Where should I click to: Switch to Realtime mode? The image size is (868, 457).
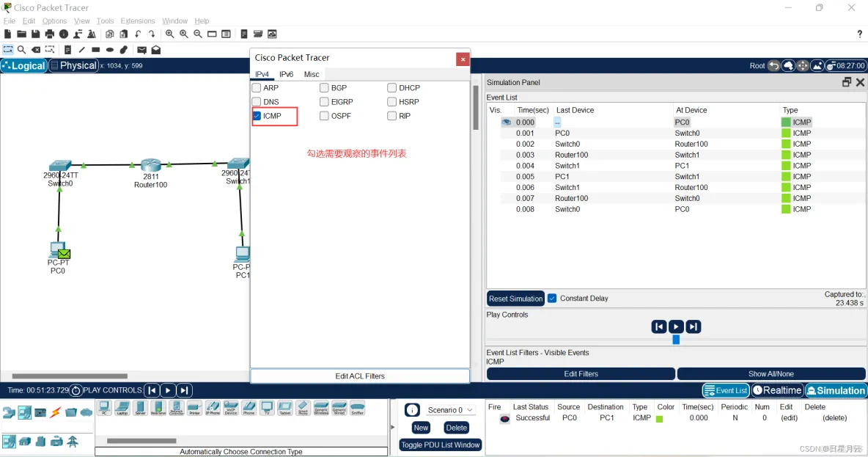pos(777,390)
